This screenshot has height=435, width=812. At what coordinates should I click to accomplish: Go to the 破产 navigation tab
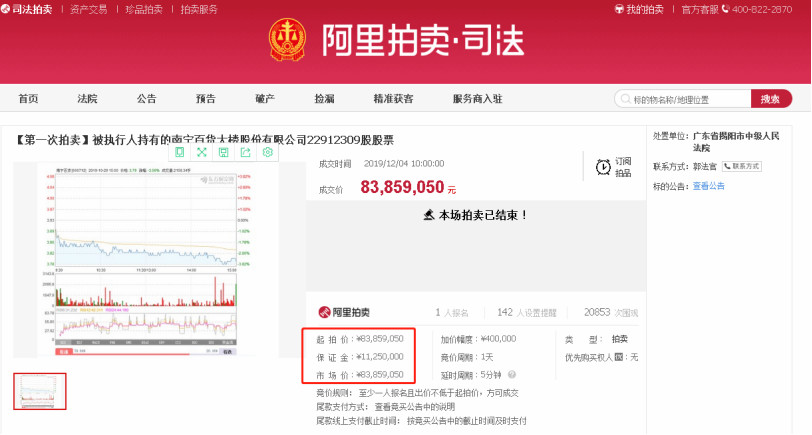tap(265, 99)
